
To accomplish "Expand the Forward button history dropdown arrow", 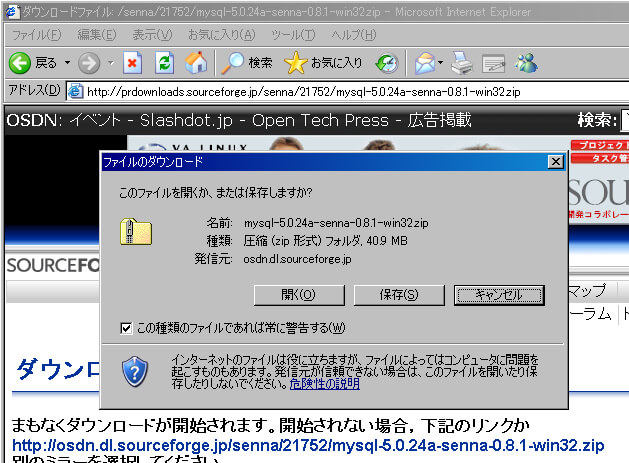I will point(109,63).
